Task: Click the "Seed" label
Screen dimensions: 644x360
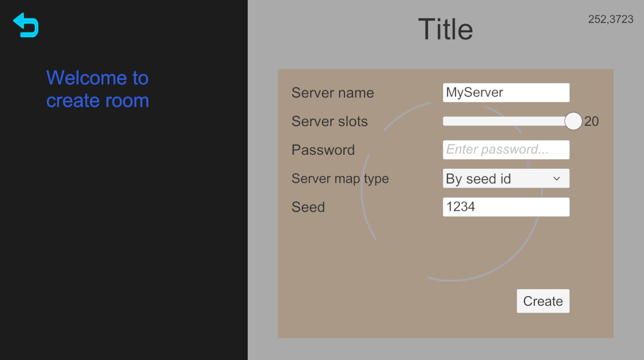Action: coord(308,207)
